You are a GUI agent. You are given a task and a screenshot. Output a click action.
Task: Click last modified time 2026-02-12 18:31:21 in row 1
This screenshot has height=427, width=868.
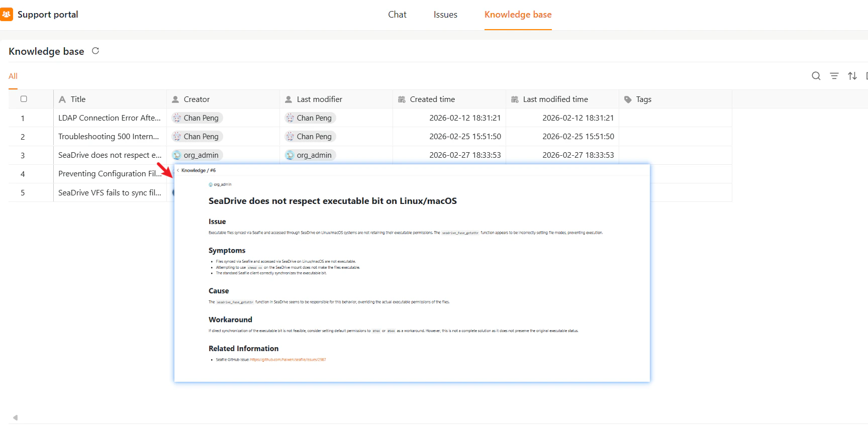click(x=578, y=118)
